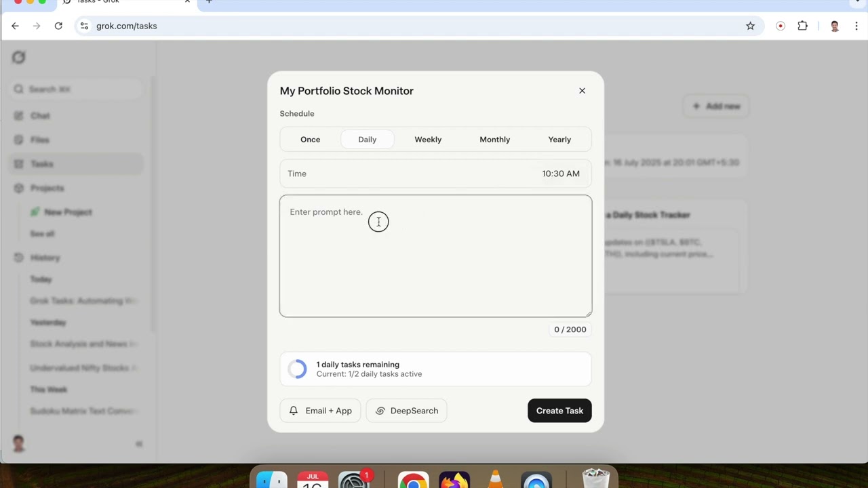Click the Chrome profile avatar
The height and width of the screenshot is (488, 868).
pyautogui.click(x=835, y=26)
